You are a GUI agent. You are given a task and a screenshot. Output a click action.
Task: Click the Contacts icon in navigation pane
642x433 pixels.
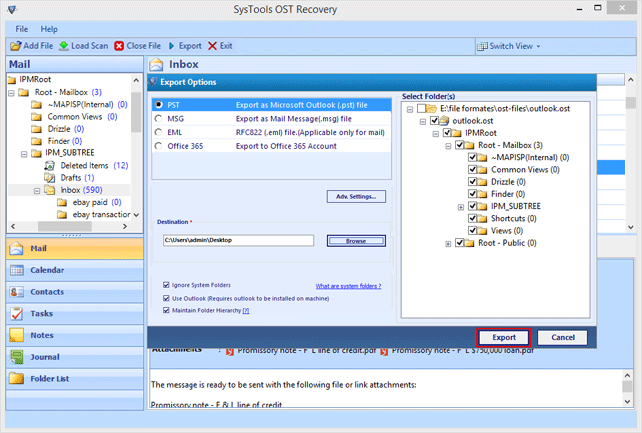point(16,292)
